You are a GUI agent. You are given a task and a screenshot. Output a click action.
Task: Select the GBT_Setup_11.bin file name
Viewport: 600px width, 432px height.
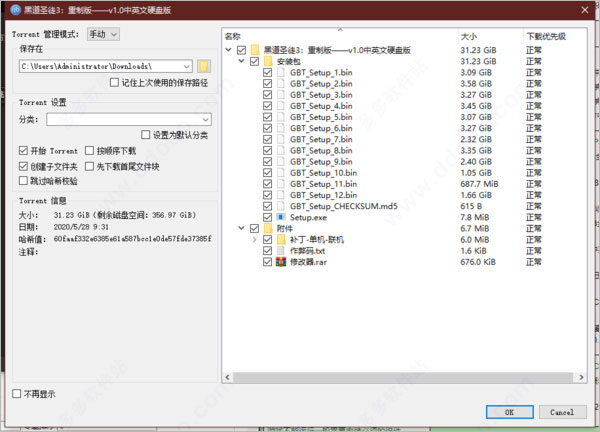point(323,184)
